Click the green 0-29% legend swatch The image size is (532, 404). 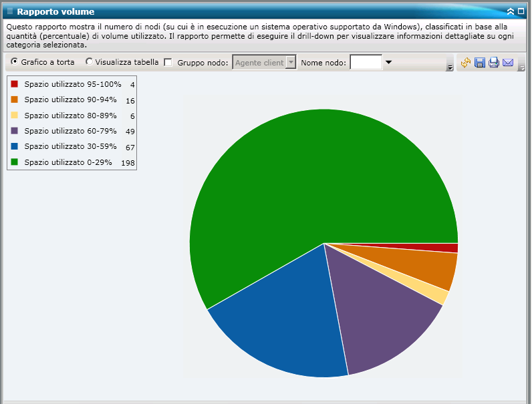pos(14,162)
